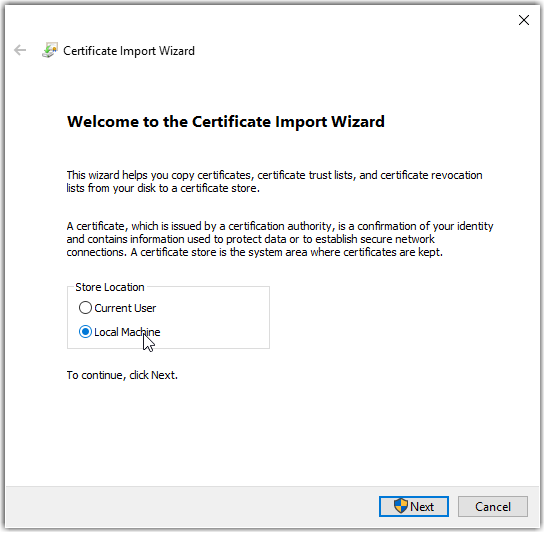Click empty space inside the Store Location box

[x=215, y=320]
